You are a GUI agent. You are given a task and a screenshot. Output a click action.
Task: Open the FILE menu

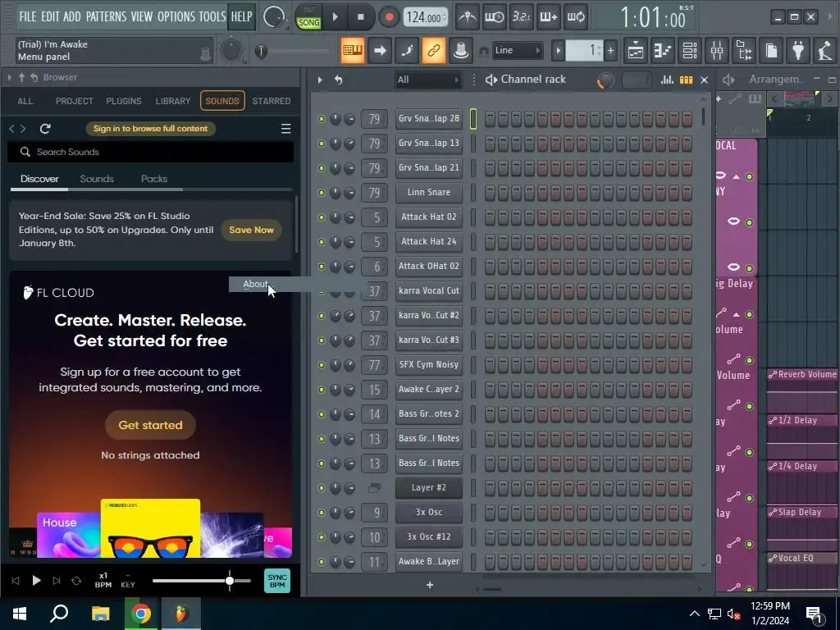[x=27, y=17]
